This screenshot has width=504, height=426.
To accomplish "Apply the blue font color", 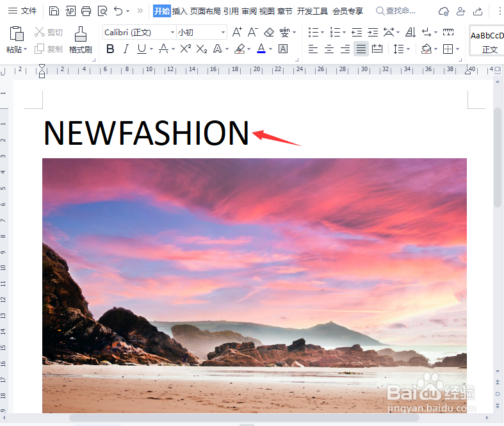I will (x=261, y=49).
